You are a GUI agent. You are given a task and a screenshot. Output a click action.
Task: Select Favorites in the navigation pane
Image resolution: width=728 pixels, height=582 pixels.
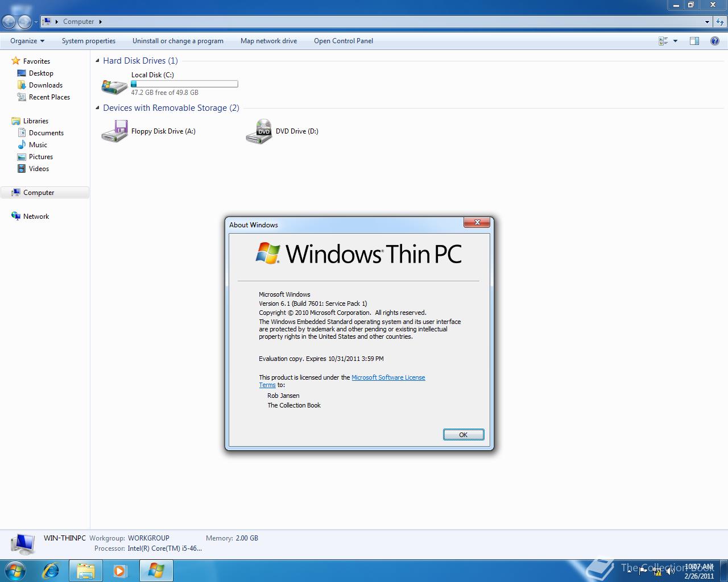tap(36, 61)
